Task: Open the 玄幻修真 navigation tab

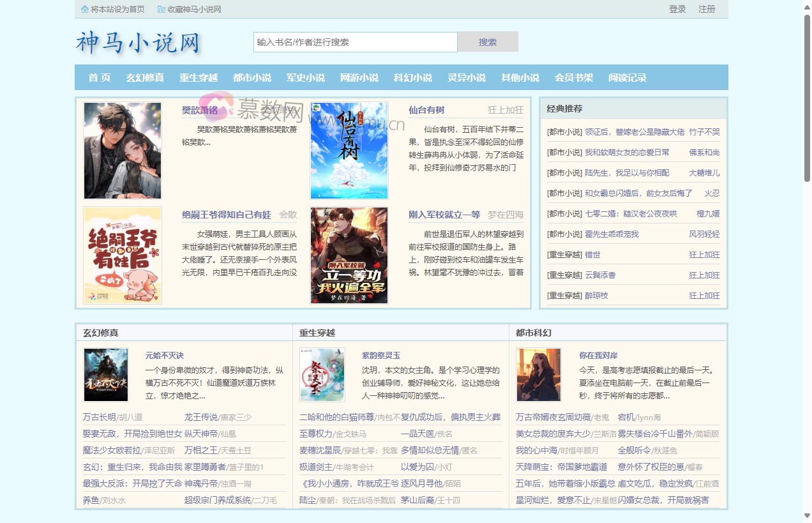Action: coord(145,78)
